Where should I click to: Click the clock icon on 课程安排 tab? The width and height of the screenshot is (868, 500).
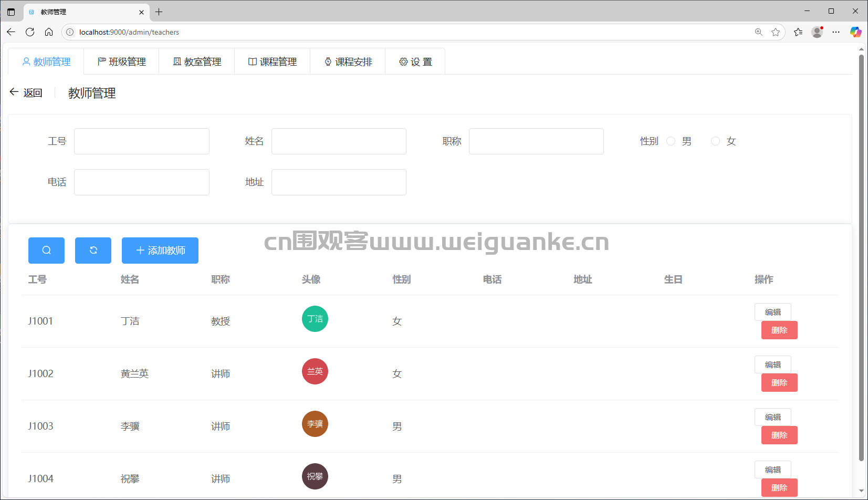point(327,61)
